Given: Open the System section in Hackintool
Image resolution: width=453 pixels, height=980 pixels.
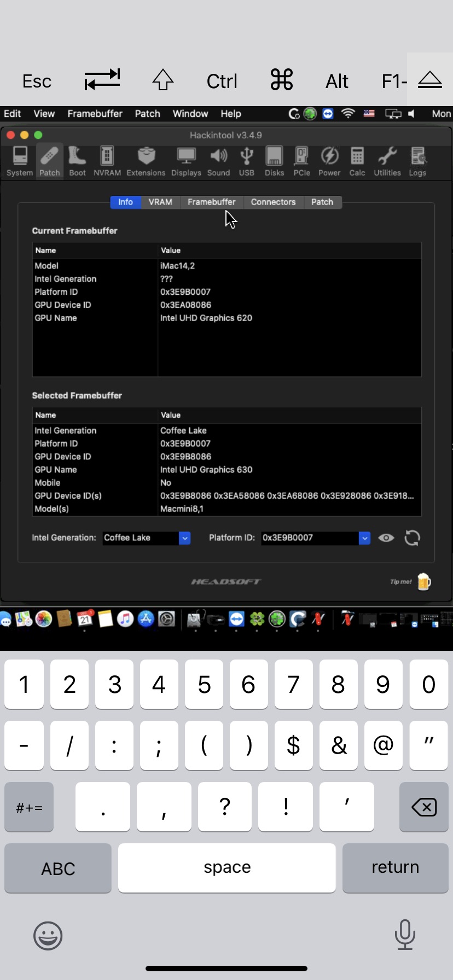Looking at the screenshot, I should (x=20, y=161).
